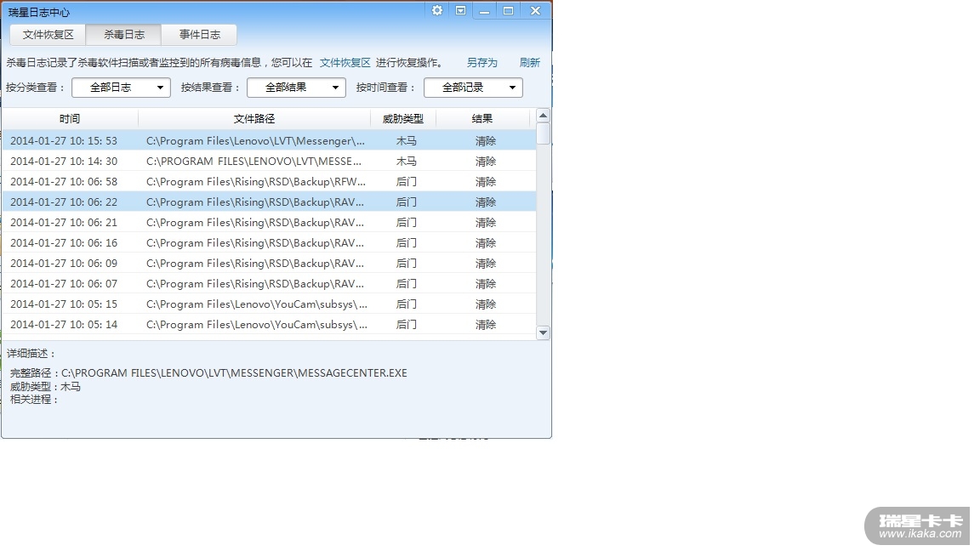The width and height of the screenshot is (980, 551).
Task: Switch to the 杀毒日志 tab
Action: (x=123, y=35)
